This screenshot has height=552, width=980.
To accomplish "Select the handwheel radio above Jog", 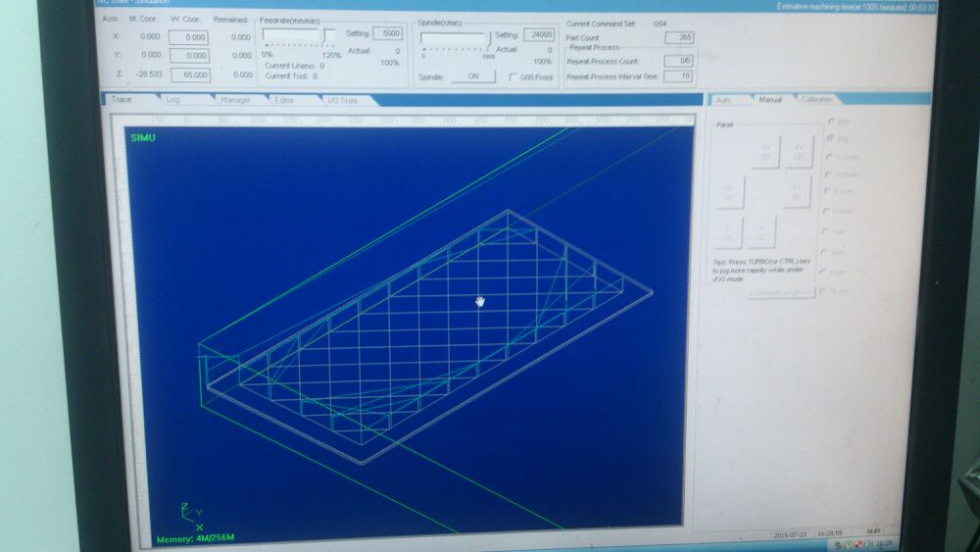I will tap(831, 121).
